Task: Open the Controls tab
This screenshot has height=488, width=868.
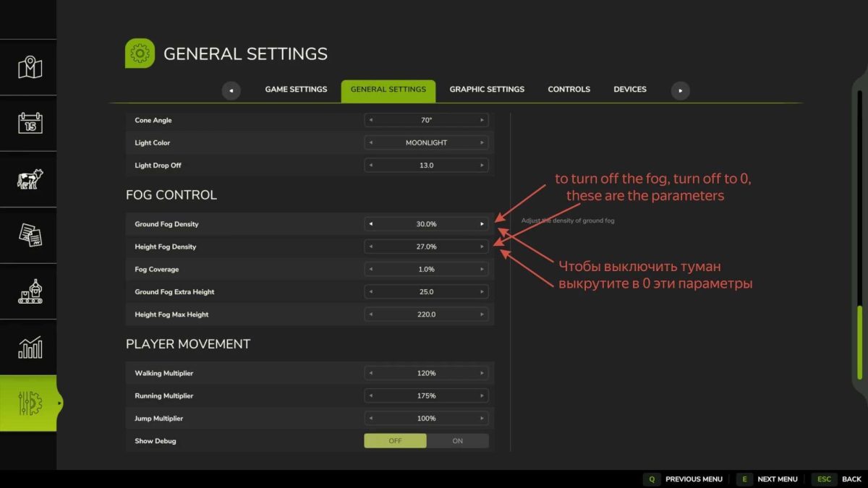Action: click(x=569, y=89)
